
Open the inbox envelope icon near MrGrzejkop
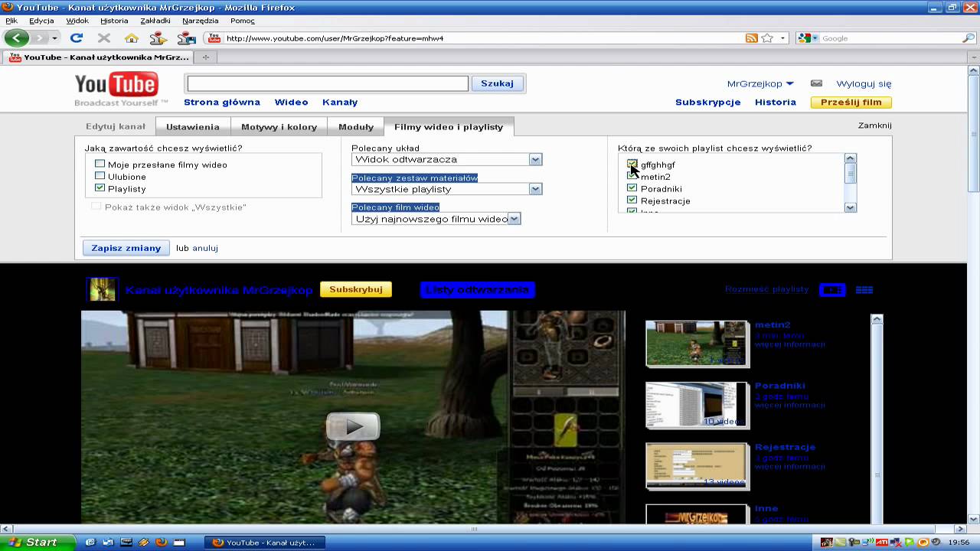(x=816, y=83)
